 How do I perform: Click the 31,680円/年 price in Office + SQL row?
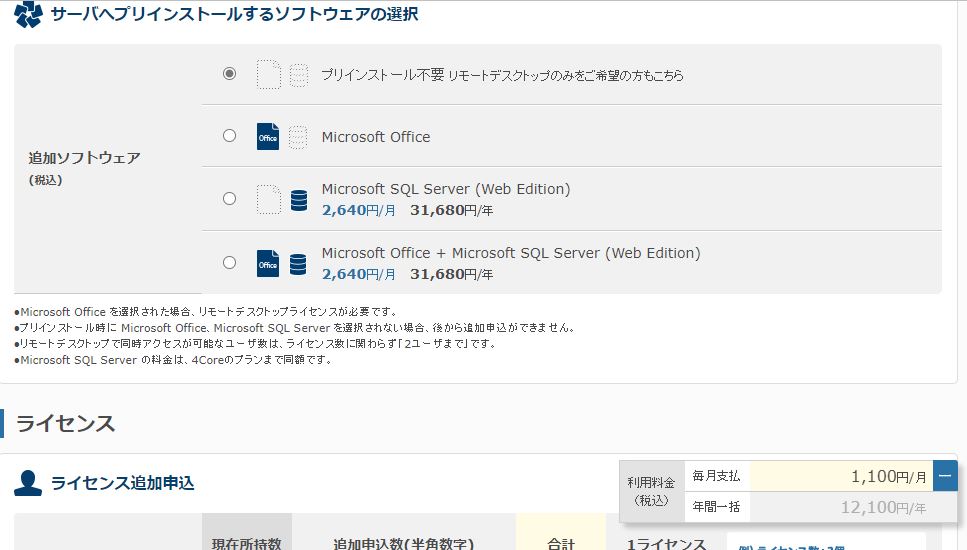[x=451, y=274]
